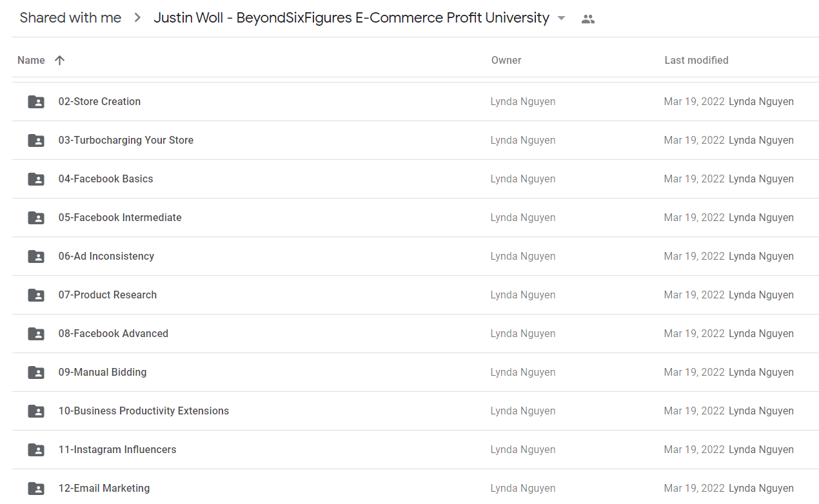Image resolution: width=819 pixels, height=504 pixels.
Task: Select the 05-Facebook Intermediate folder name
Action: tap(120, 218)
